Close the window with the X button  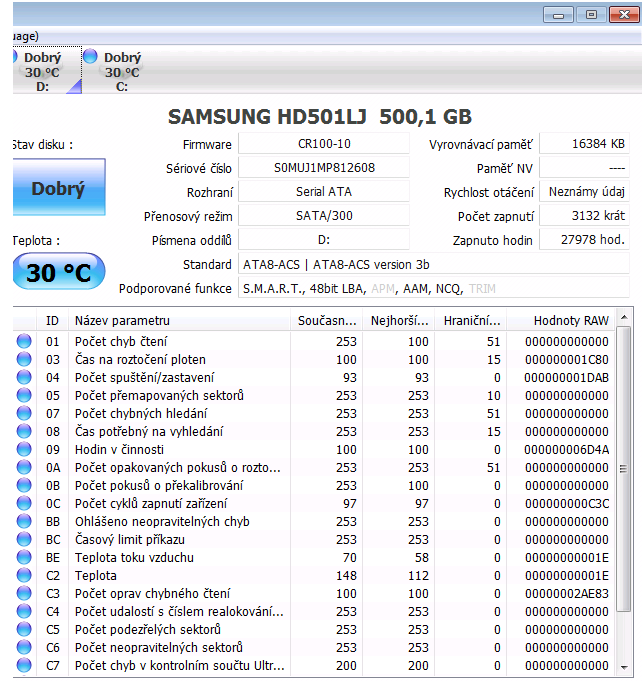[x=625, y=15]
